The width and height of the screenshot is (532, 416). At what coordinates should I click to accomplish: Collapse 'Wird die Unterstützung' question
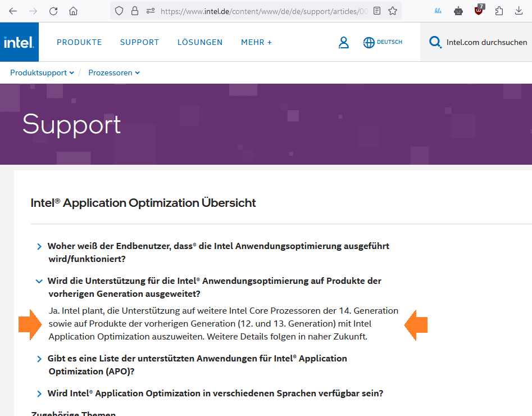click(209, 287)
